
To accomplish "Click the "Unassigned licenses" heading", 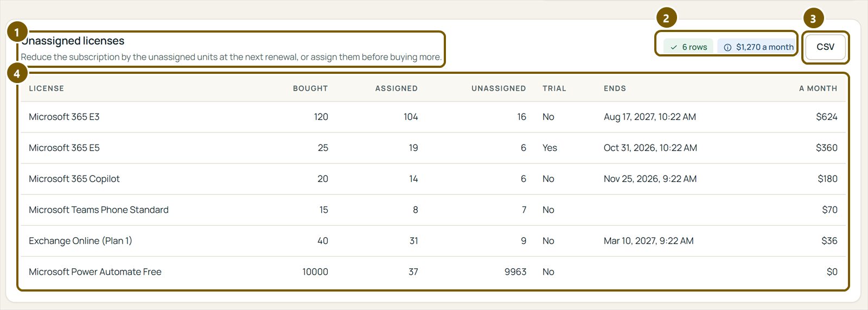I will click(x=73, y=41).
